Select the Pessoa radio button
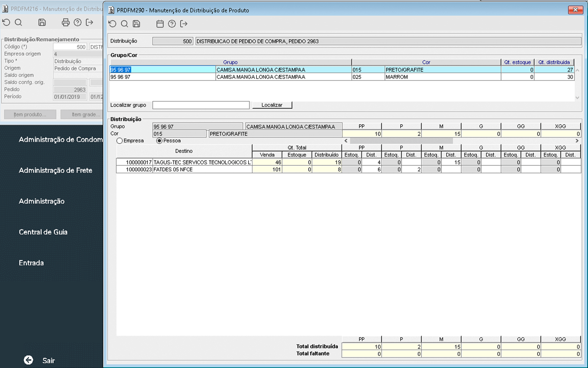Screen dimensions: 588x368 159,141
